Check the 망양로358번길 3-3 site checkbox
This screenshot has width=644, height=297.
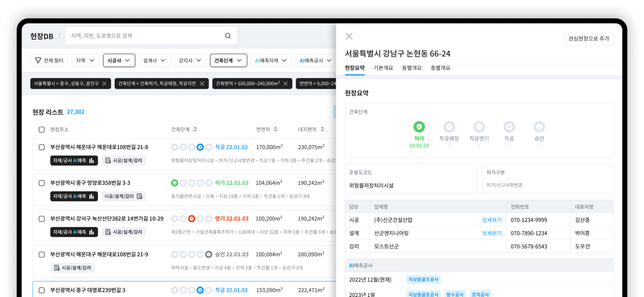pyautogui.click(x=42, y=183)
